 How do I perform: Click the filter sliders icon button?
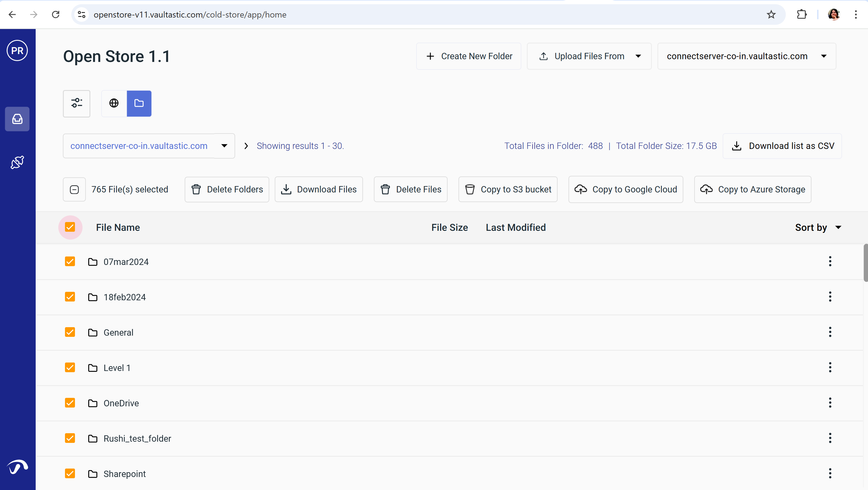(76, 103)
